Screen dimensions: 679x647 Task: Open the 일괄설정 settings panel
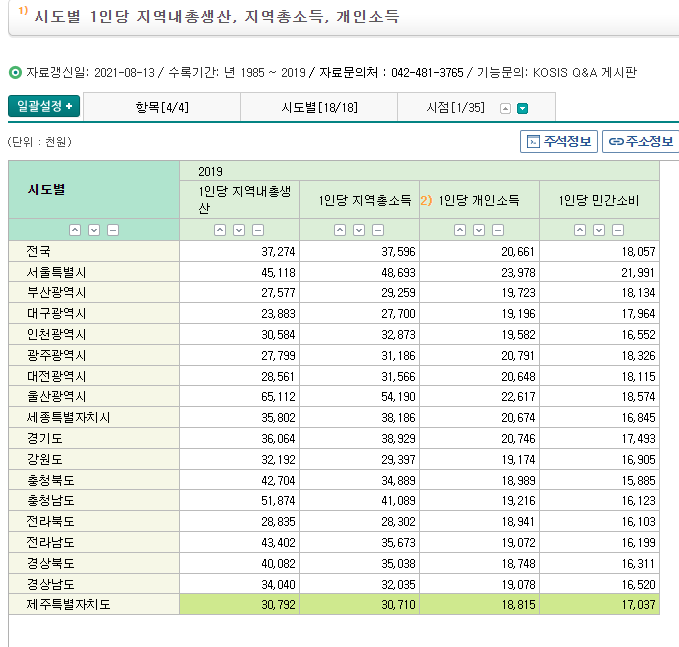44,107
